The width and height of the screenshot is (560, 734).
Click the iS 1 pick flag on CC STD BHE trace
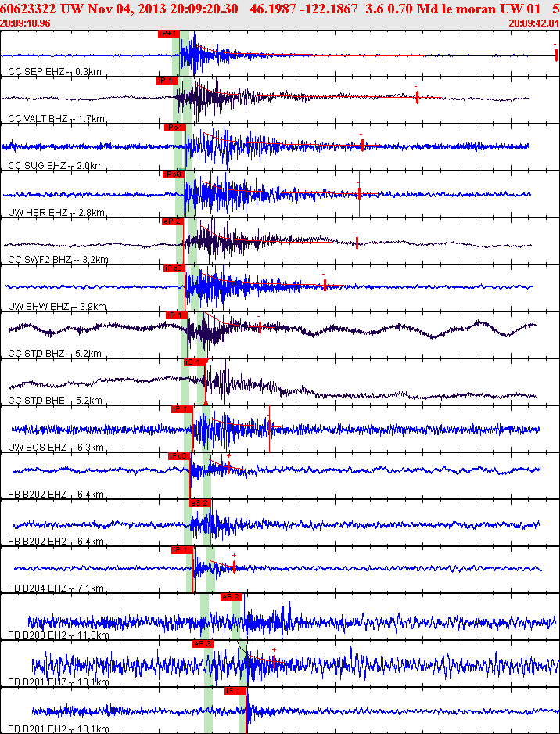[195, 362]
